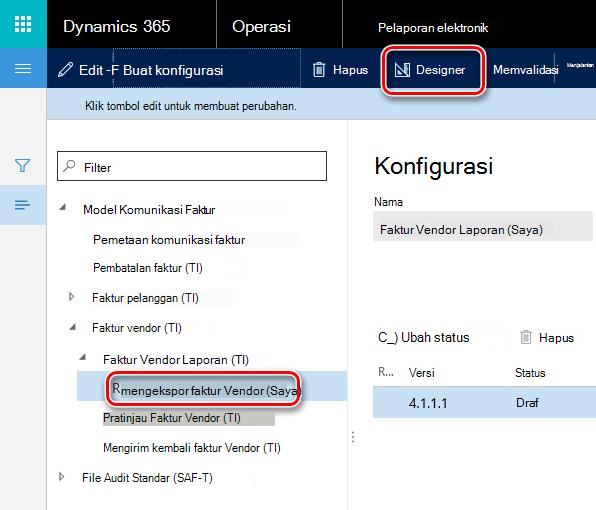The image size is (596, 510).
Task: Click the trash icon in versions Hapus
Action: [526, 337]
